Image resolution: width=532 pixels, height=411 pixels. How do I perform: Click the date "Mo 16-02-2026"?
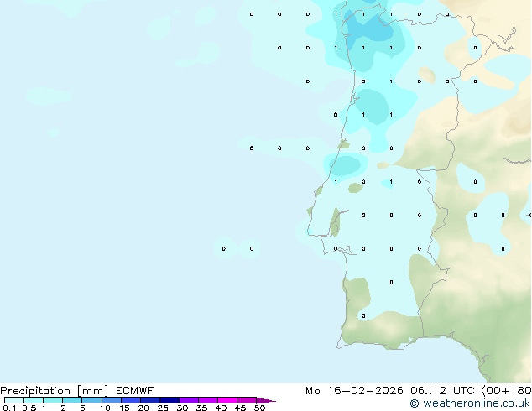tap(354, 391)
